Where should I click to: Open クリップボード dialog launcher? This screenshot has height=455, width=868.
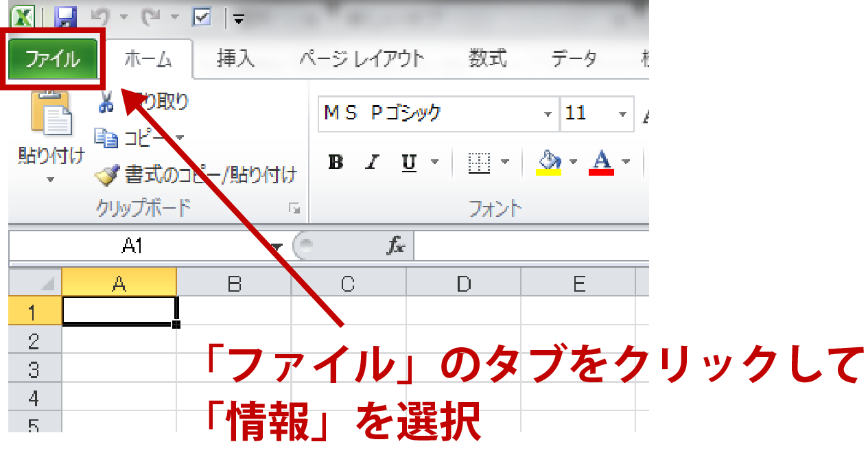pos(294,208)
